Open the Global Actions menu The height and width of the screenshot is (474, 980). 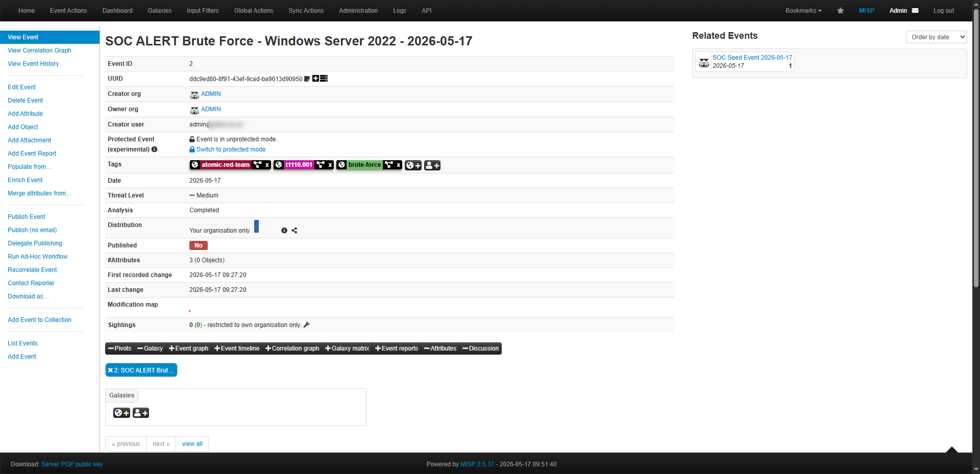[x=254, y=11]
